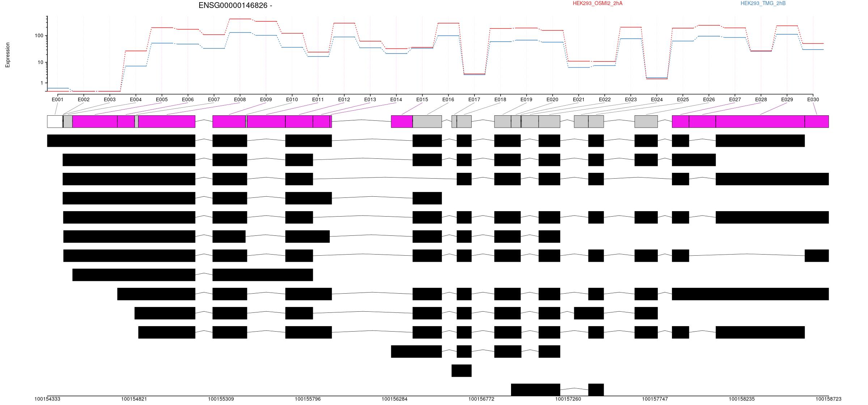Click exon label E003
868x405 pixels.
tap(110, 99)
